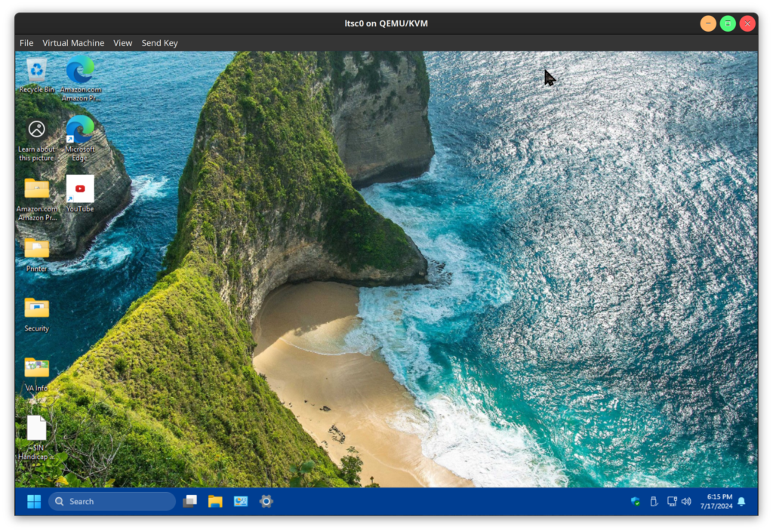Select the VA Info folder icon

click(x=36, y=367)
